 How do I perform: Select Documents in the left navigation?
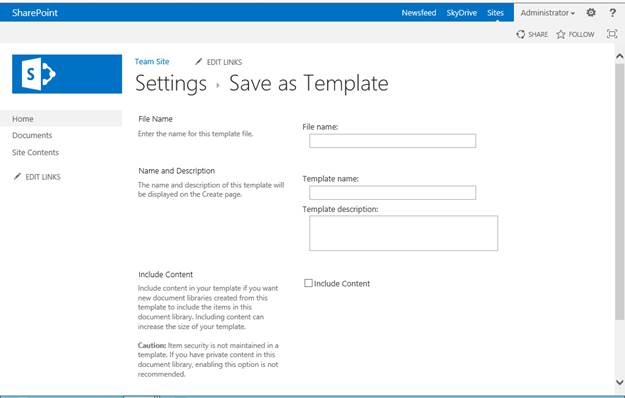click(32, 135)
